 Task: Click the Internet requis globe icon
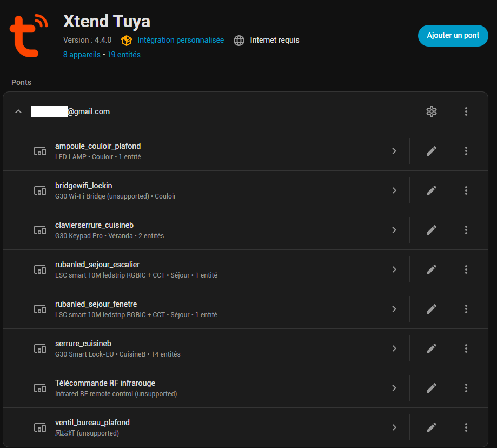tap(239, 41)
